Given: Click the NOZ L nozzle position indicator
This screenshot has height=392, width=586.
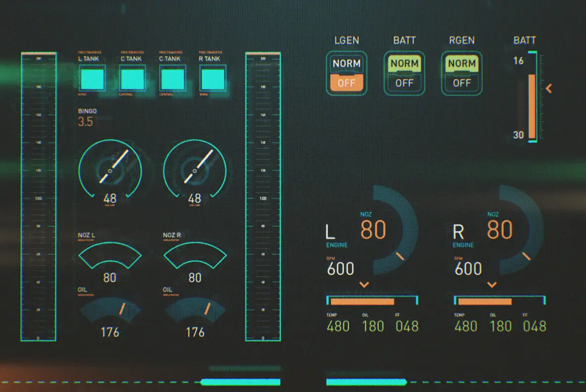Looking at the screenshot, I should pyautogui.click(x=110, y=255).
